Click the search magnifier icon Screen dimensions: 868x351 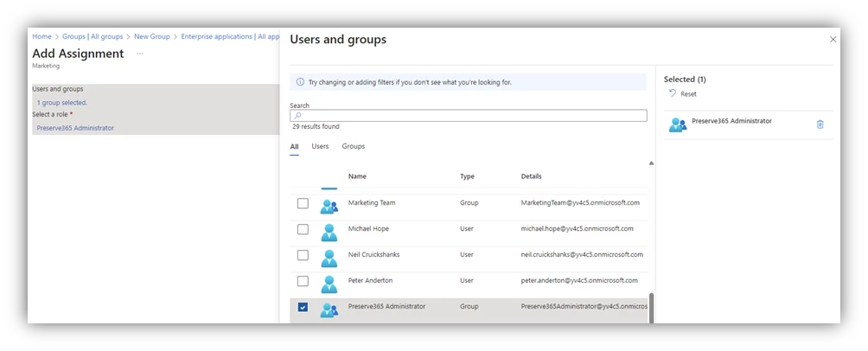297,116
